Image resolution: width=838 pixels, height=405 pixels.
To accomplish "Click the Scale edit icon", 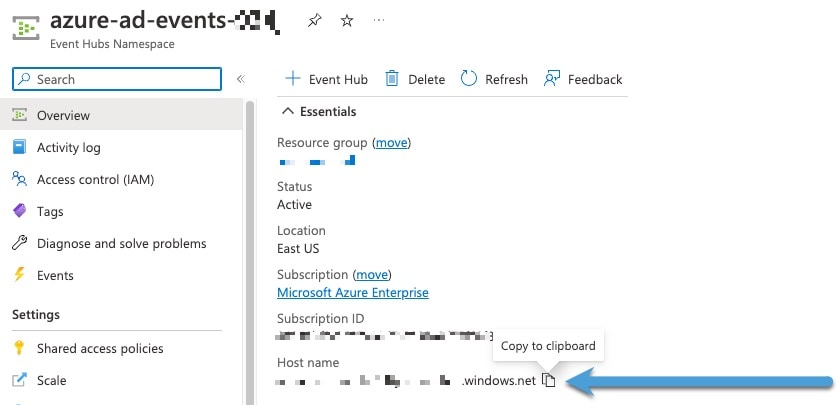I will tap(19, 380).
